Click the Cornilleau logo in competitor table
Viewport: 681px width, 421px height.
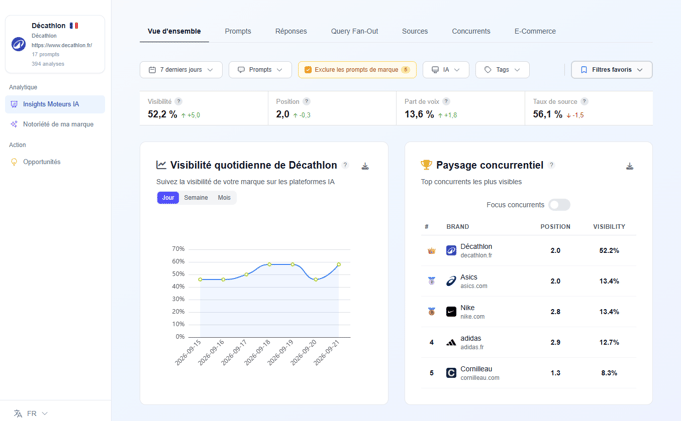pyautogui.click(x=451, y=373)
